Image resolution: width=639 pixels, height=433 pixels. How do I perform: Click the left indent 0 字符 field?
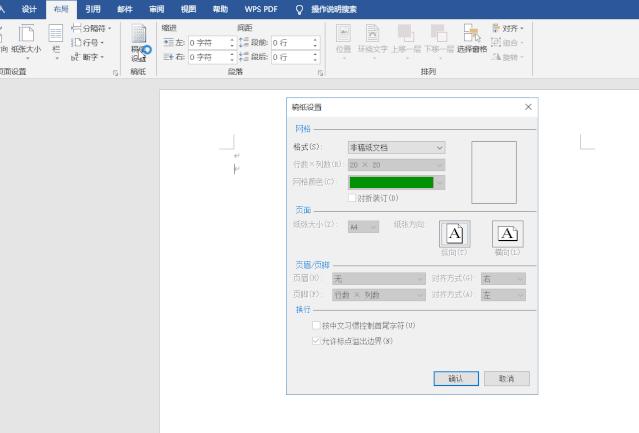[208, 42]
